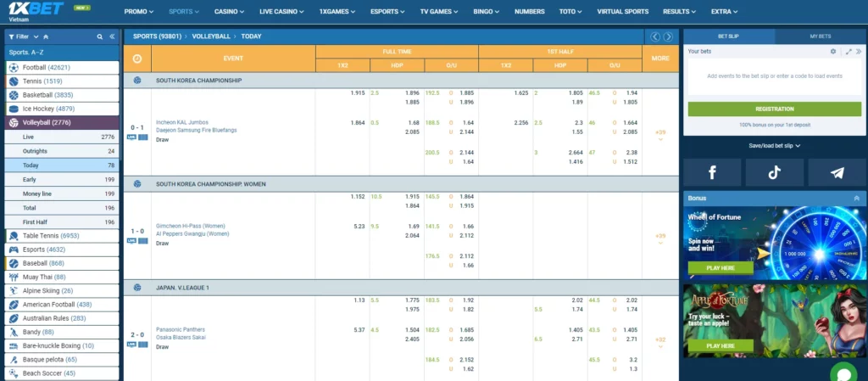Click the clock icon in events header
The image size is (868, 381).
(x=137, y=58)
